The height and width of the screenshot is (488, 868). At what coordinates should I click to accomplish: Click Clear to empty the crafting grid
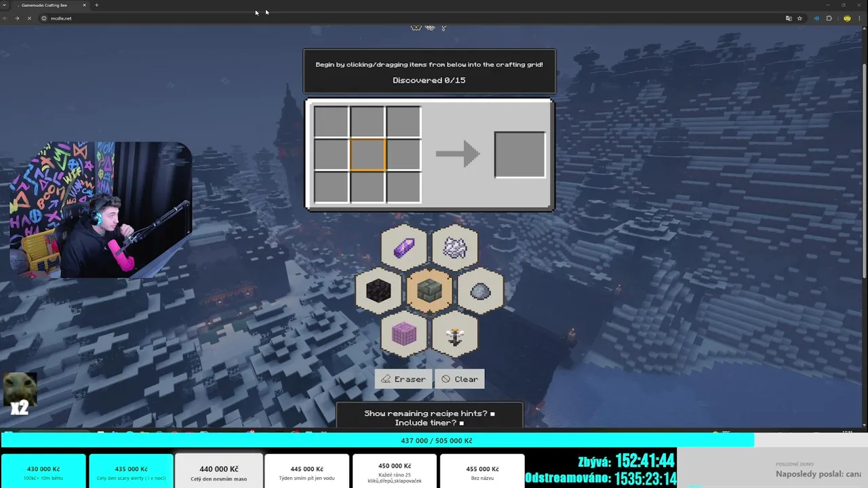(x=460, y=379)
